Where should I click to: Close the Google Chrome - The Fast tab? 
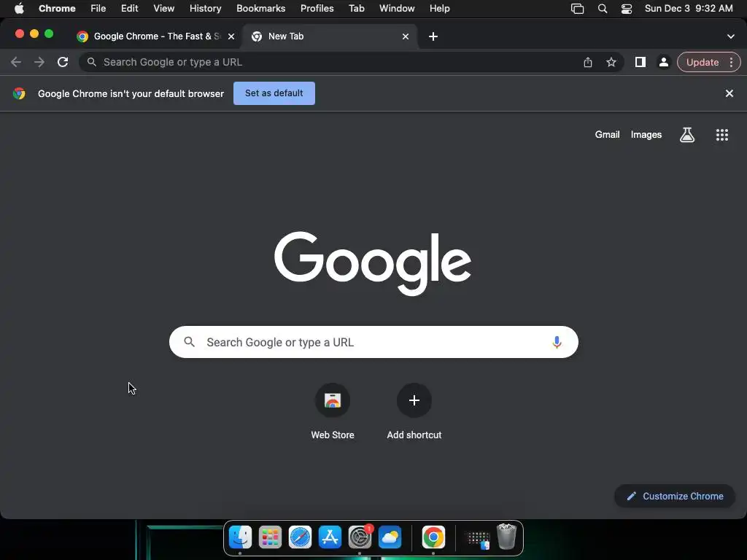pos(231,36)
